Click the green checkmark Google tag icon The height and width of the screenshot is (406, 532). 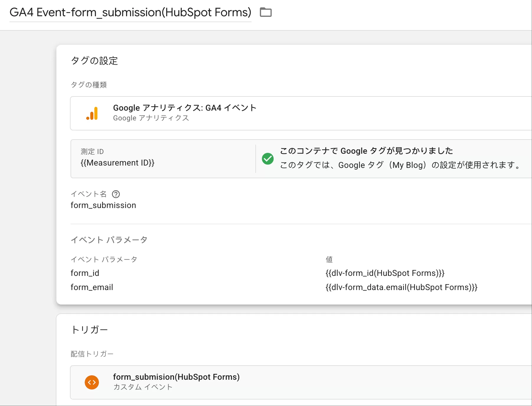268,159
